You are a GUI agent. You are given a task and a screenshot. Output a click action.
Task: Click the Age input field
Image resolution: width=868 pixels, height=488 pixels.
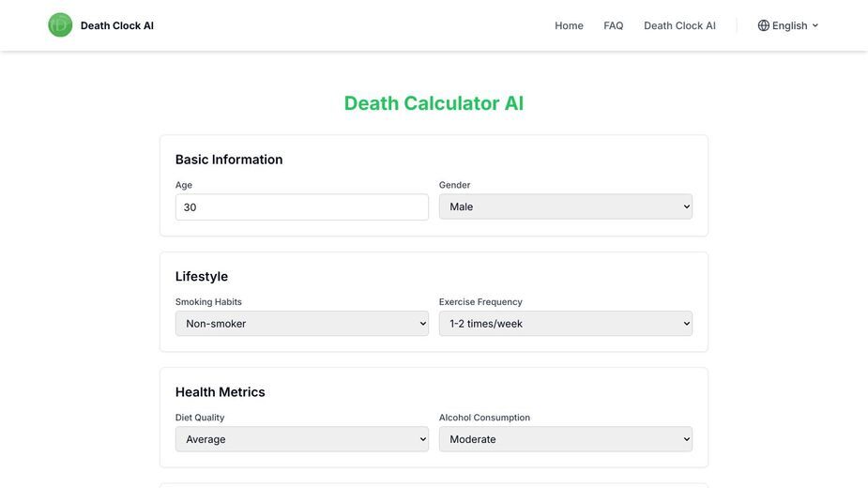302,207
